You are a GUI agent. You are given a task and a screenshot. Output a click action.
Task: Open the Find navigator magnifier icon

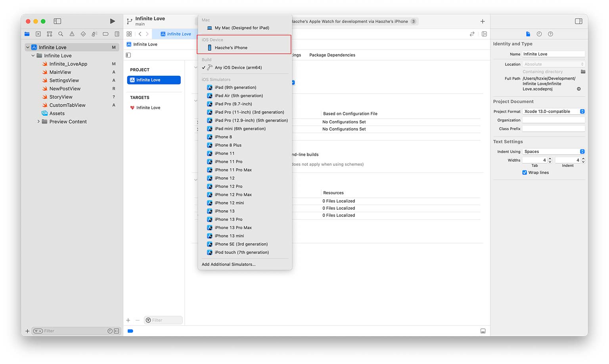[61, 34]
